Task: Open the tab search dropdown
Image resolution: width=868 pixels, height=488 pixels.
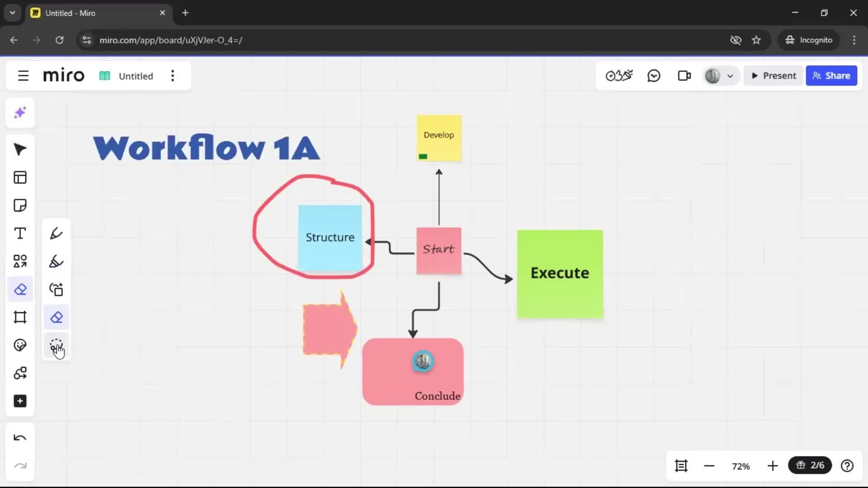Action: coord(13,13)
